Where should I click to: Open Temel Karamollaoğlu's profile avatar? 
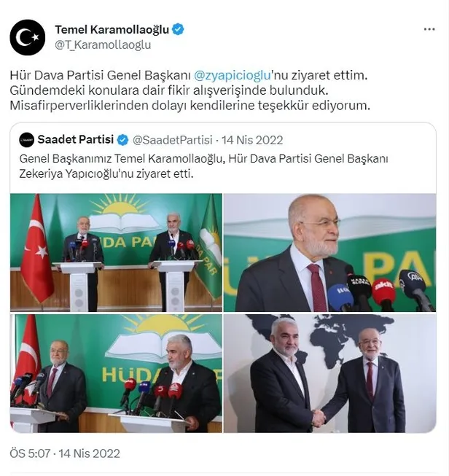(27, 37)
